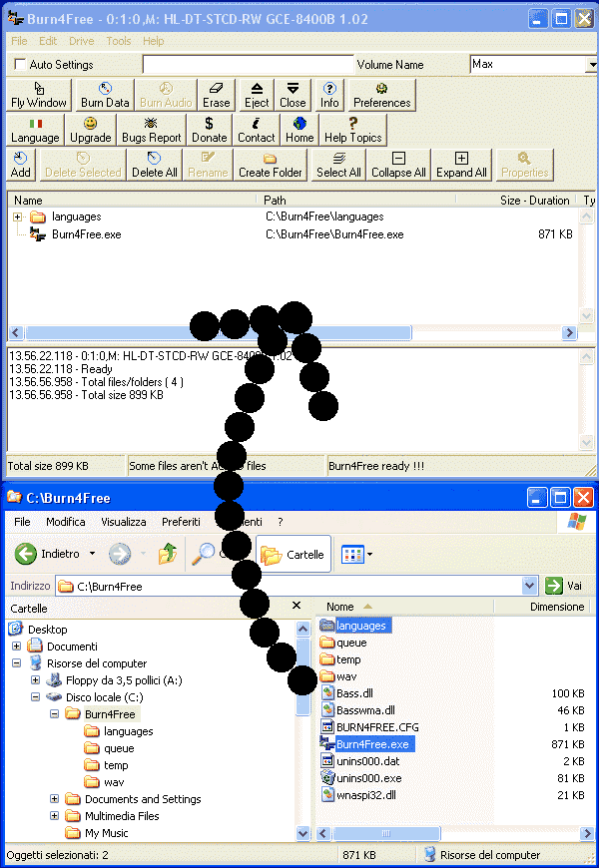Click the folder tree vertical scrollbar thumb

pos(302,675)
